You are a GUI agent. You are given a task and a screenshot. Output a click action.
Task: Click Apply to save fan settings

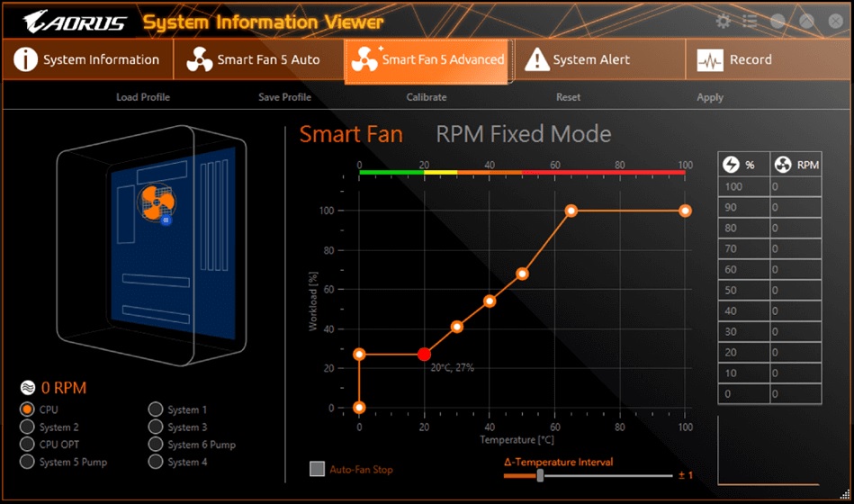click(710, 97)
